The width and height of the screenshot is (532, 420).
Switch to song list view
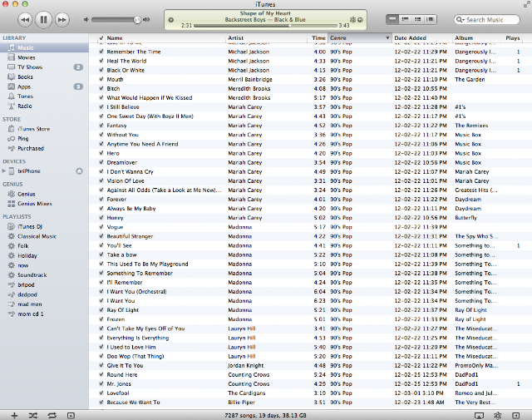tap(392, 19)
